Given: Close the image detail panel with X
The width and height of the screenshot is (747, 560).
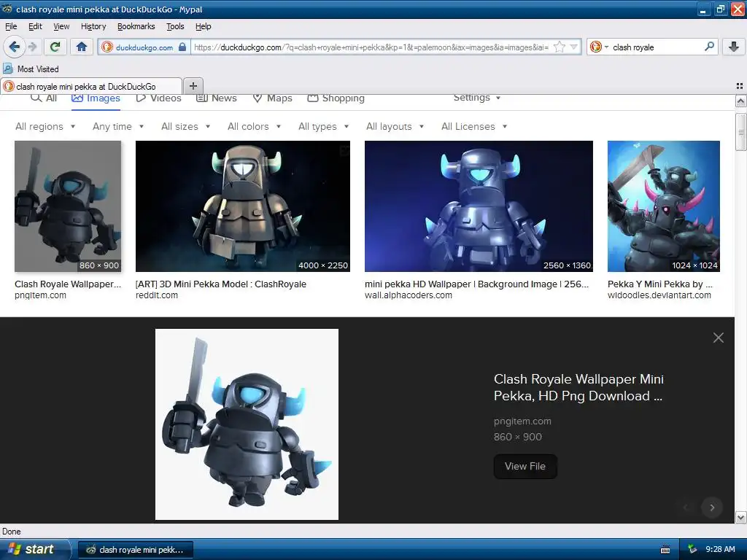Looking at the screenshot, I should point(719,338).
